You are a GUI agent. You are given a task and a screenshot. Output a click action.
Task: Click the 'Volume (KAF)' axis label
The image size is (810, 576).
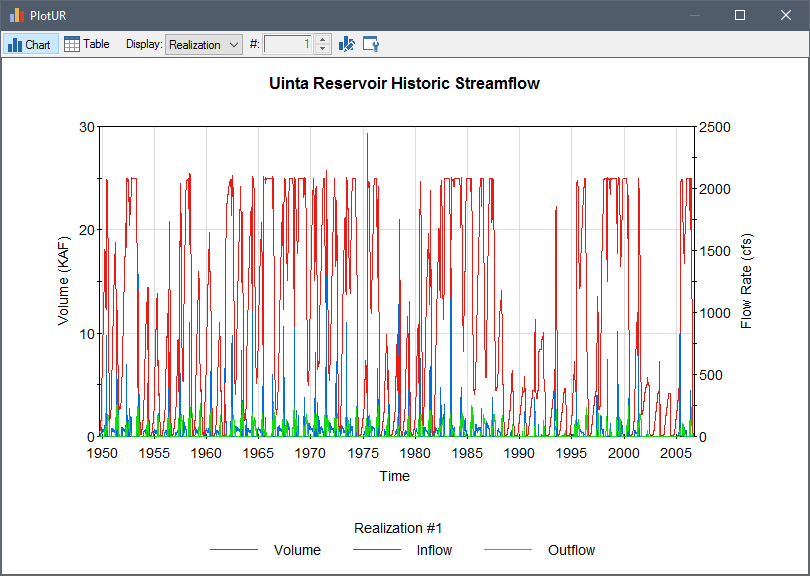63,282
